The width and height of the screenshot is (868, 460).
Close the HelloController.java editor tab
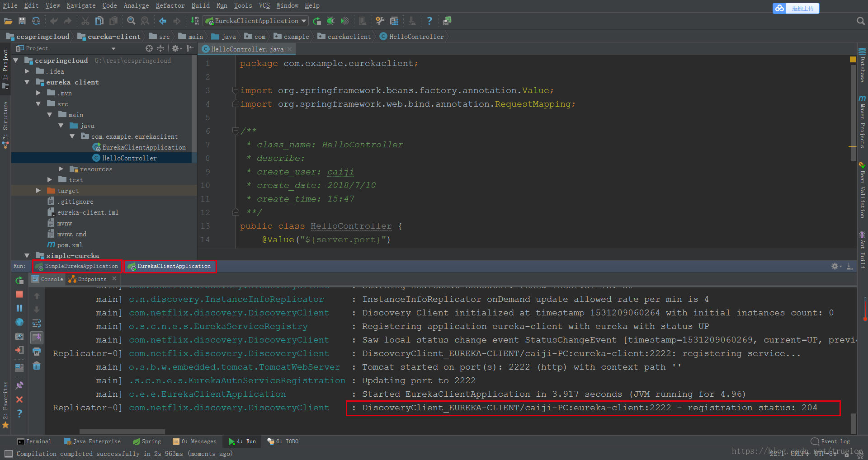tap(290, 49)
